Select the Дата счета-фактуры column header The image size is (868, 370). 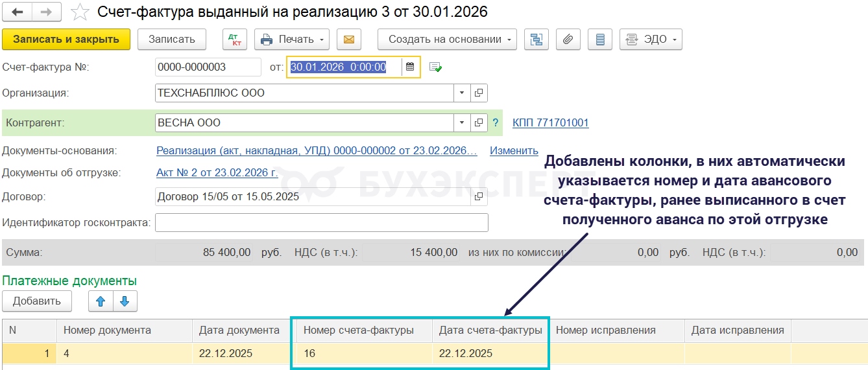click(490, 330)
